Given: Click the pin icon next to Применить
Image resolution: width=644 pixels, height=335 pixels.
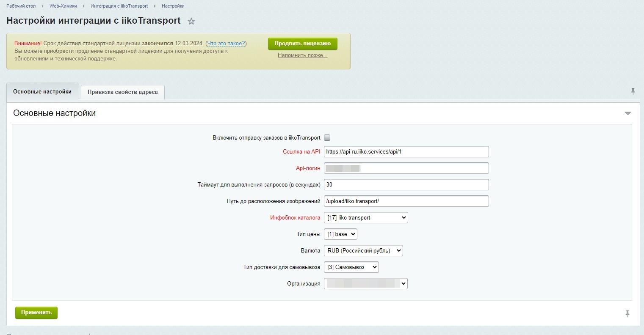Looking at the screenshot, I should coord(627,313).
